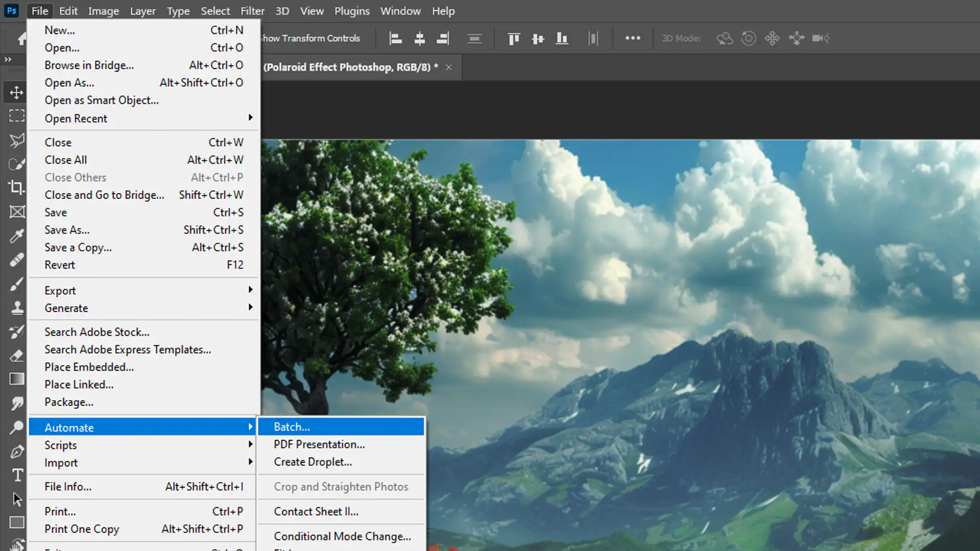This screenshot has width=980, height=551.
Task: Select the Crop tool
Action: coord(16,188)
